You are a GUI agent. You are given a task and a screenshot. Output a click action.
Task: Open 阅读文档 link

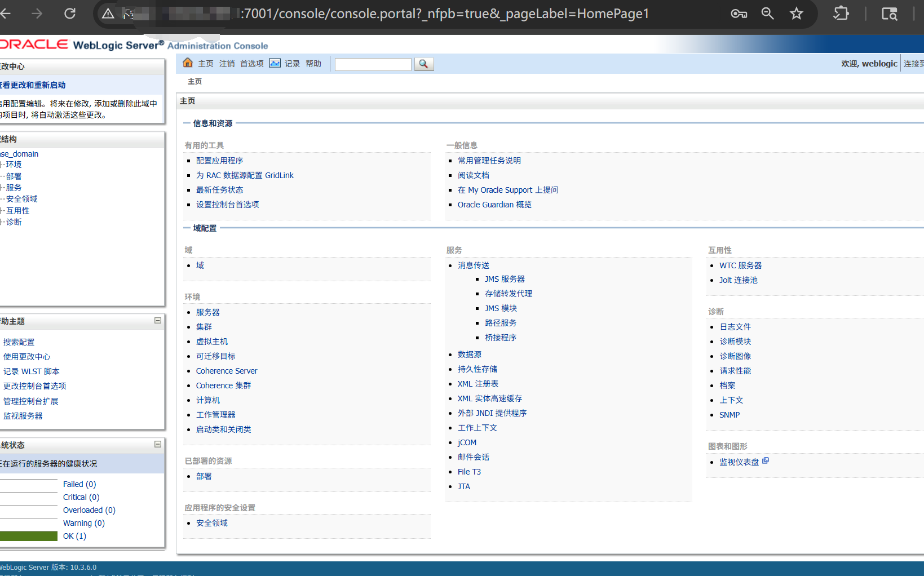tap(474, 175)
